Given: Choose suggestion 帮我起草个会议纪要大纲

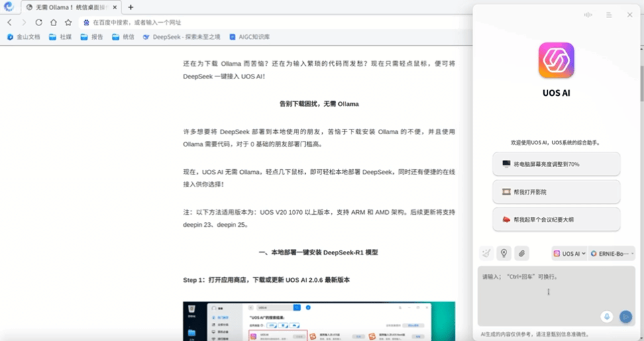Looking at the screenshot, I should (557, 220).
